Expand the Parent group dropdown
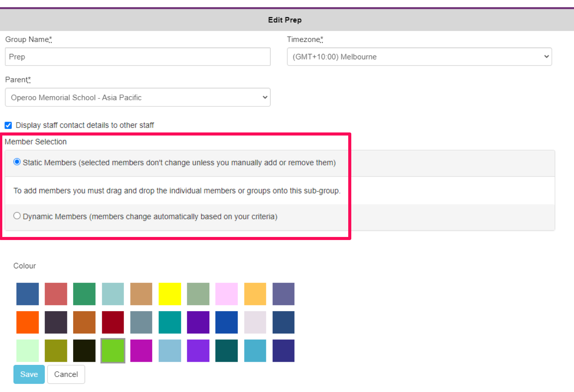The width and height of the screenshot is (574, 392). [138, 98]
